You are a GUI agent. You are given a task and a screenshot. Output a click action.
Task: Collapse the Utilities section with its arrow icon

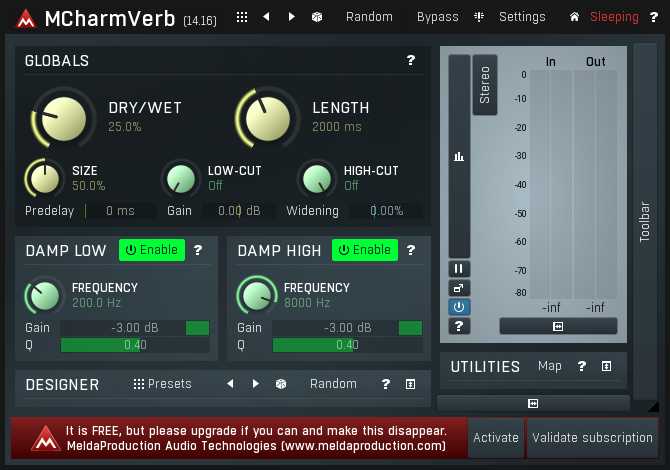coord(606,367)
